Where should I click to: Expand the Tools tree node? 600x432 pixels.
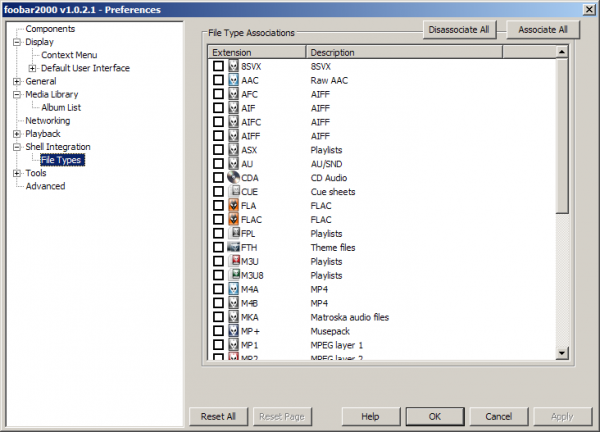17,173
